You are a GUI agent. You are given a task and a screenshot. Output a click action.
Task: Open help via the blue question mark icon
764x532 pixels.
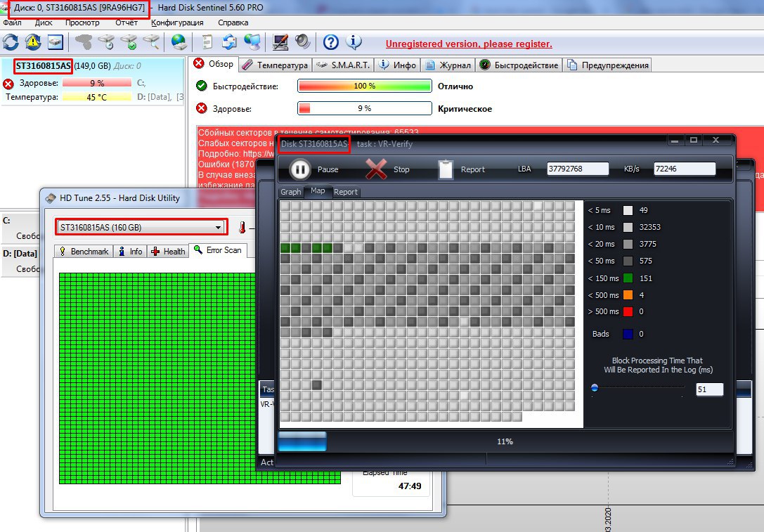pyautogui.click(x=331, y=42)
